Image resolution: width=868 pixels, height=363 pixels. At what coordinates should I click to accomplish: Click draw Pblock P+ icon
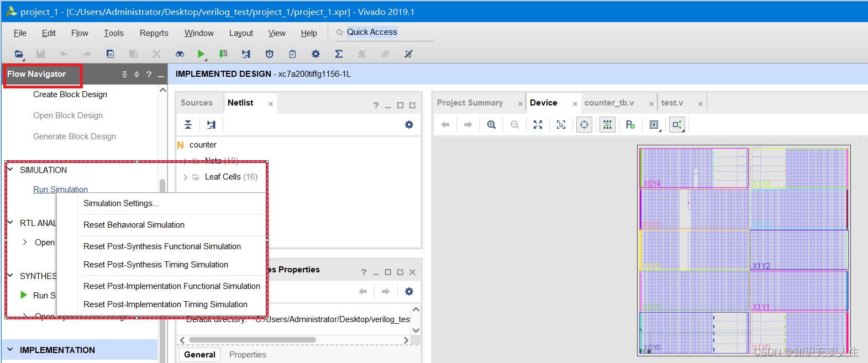(630, 125)
